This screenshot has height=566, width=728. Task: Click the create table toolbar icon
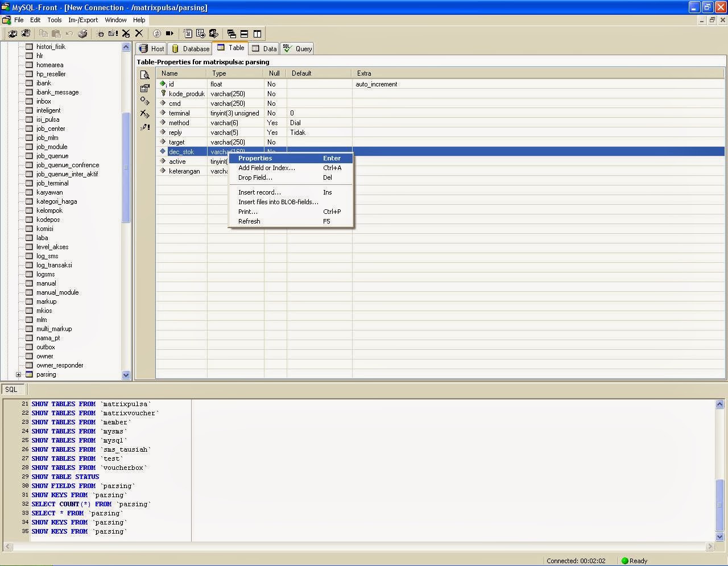pos(113,34)
